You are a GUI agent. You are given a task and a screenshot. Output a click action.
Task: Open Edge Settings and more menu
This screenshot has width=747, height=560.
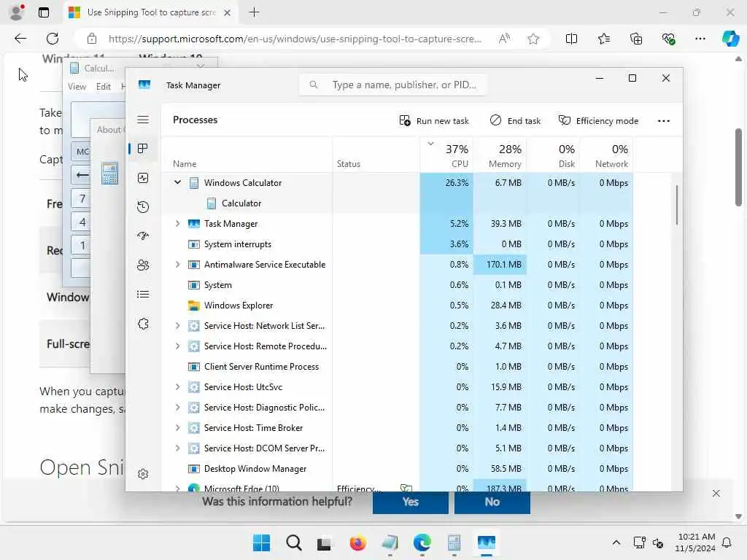(x=700, y=39)
